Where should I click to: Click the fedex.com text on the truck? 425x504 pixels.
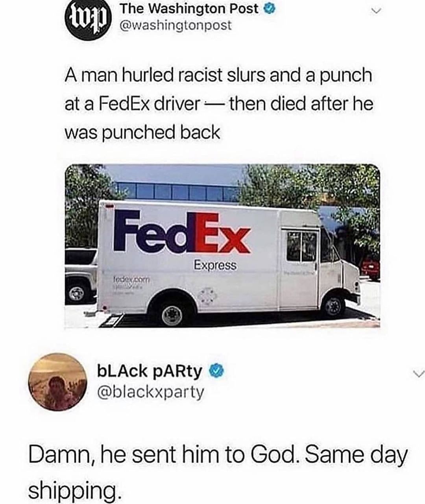pos(129,279)
